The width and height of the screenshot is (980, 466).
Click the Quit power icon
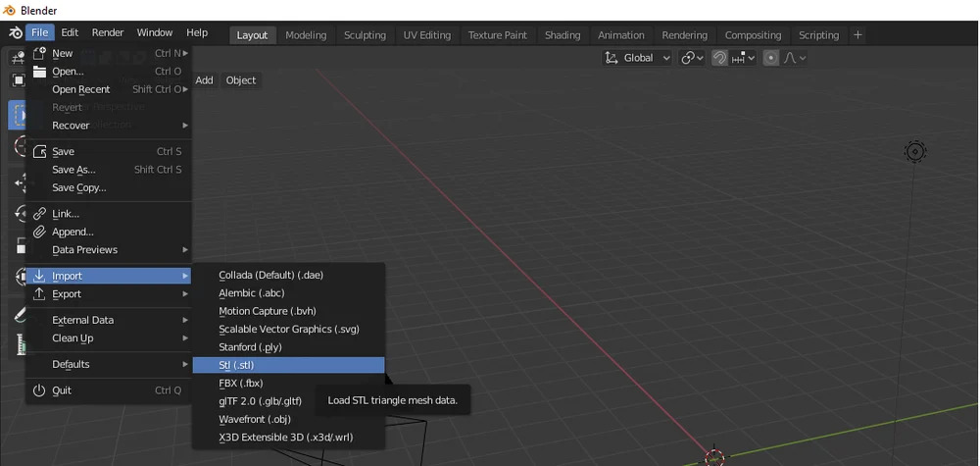[40, 390]
